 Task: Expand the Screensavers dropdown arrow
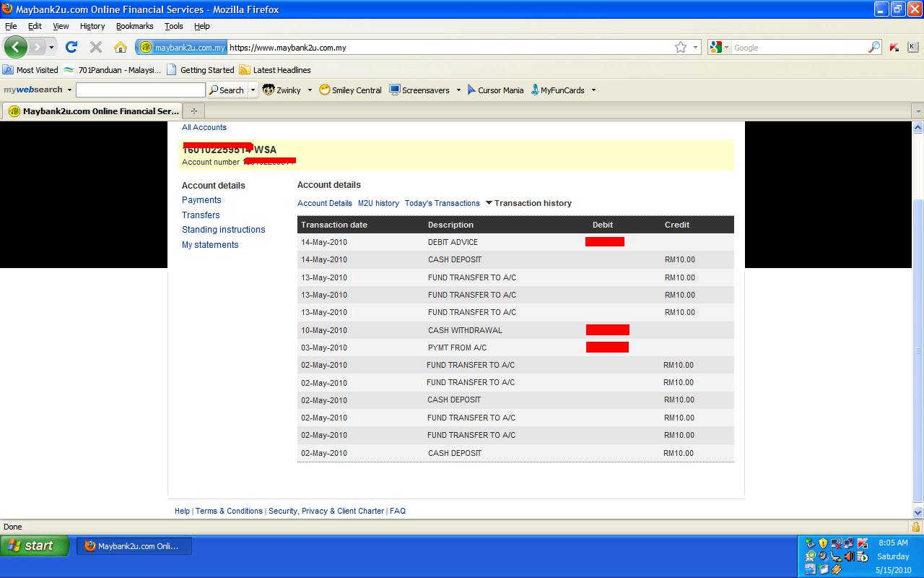point(458,90)
